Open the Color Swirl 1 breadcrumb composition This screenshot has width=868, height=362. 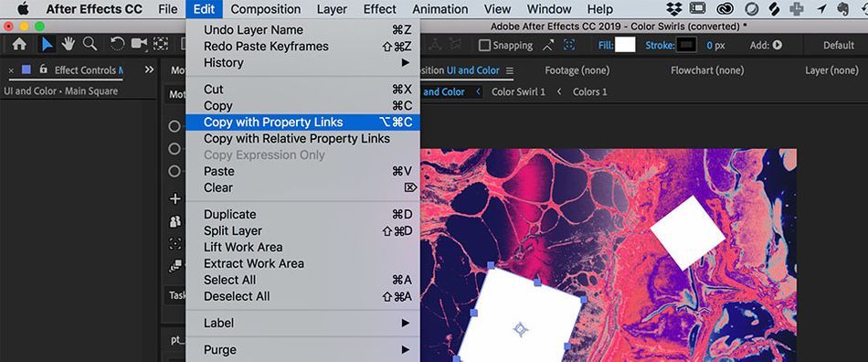coord(518,92)
